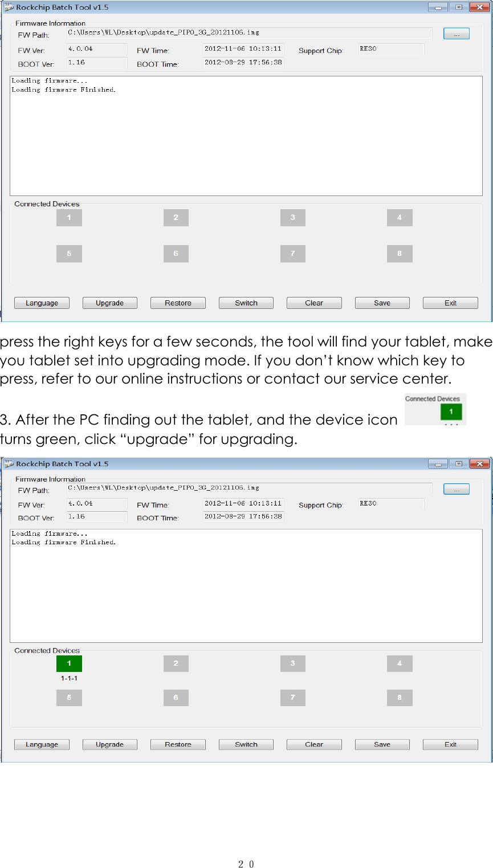Click Clear to empty the log area
Screen dimensions: 493x868
(x=313, y=303)
